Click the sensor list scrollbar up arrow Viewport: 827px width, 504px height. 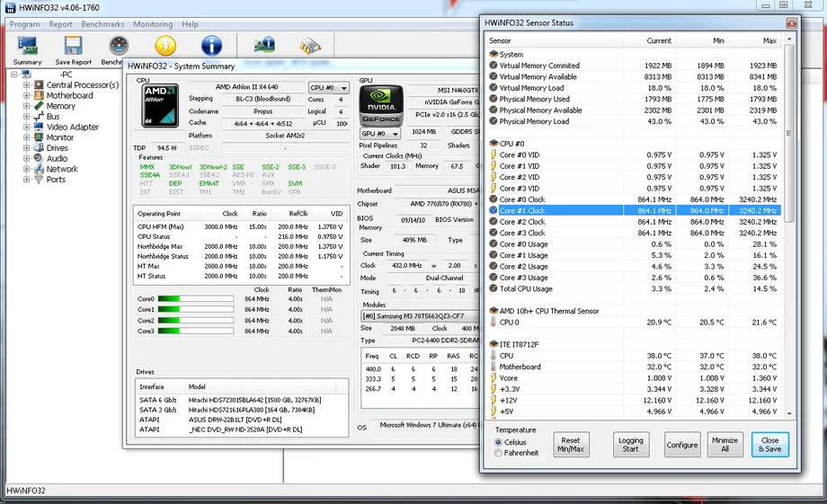pyautogui.click(x=789, y=39)
